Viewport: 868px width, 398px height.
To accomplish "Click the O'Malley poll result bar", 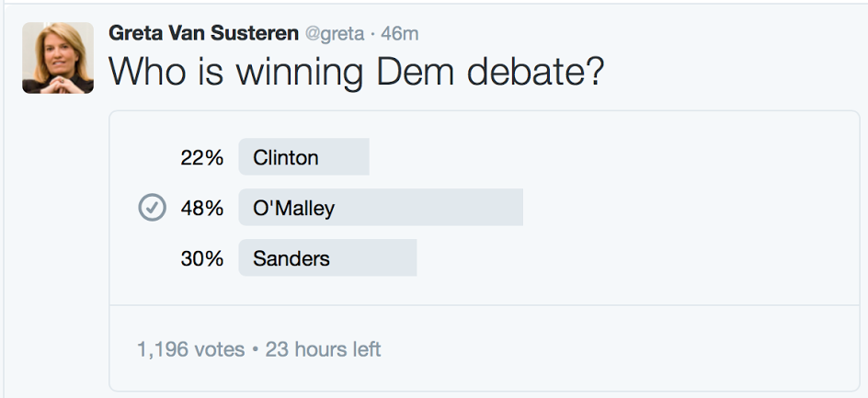I will 381,207.
